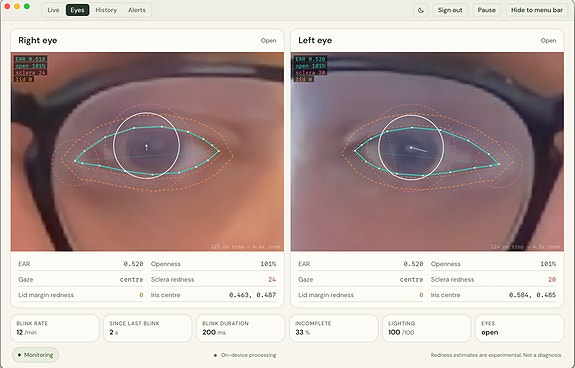Toggle dark mode with the moon icon
This screenshot has width=575, height=368.
pyautogui.click(x=421, y=10)
